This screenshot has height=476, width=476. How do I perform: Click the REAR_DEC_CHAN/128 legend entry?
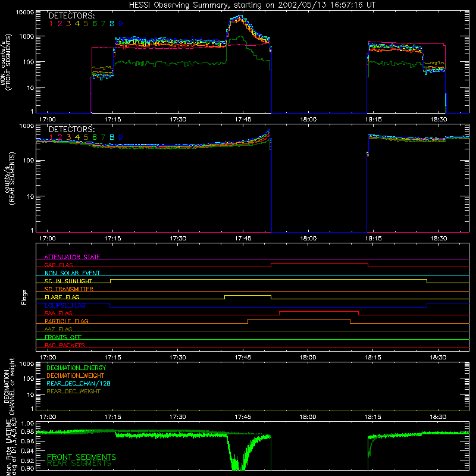(79, 383)
